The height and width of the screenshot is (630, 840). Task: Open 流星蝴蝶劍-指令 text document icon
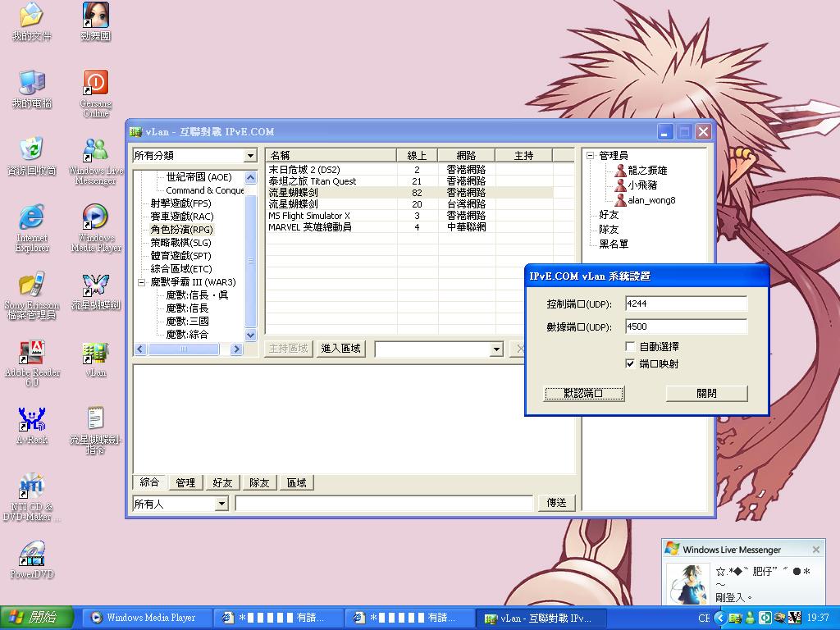[96, 431]
